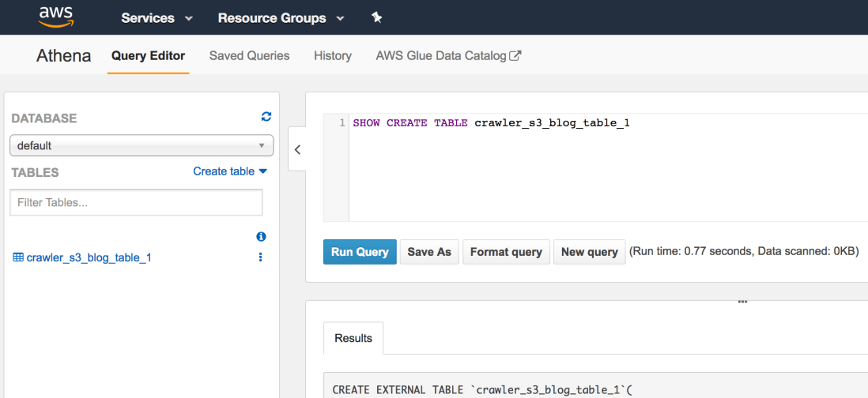
Task: Expand the Create table dropdown
Action: pos(230,171)
